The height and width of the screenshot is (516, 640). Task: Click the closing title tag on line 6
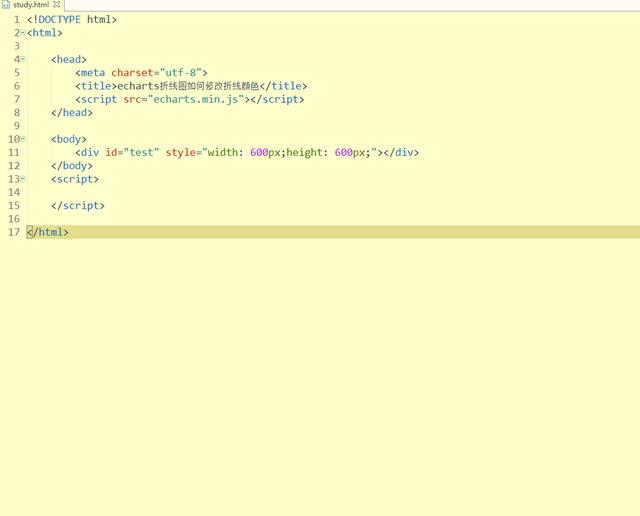pyautogui.click(x=283, y=86)
